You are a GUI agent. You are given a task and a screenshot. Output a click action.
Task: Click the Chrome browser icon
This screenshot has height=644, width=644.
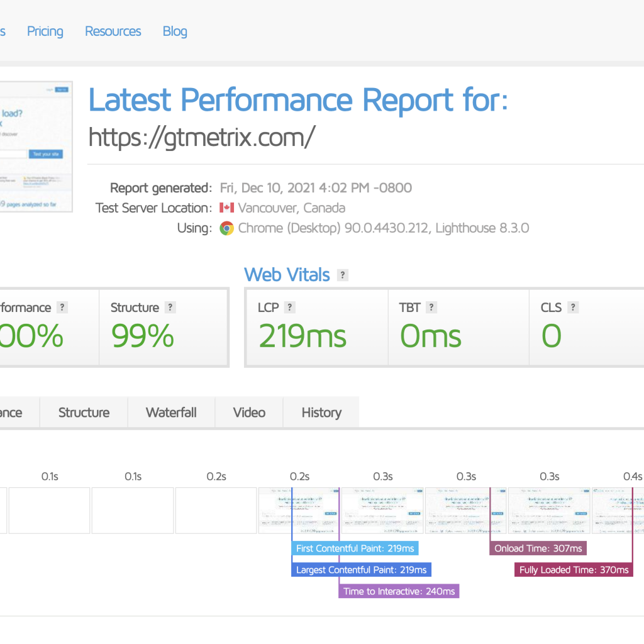pyautogui.click(x=226, y=228)
